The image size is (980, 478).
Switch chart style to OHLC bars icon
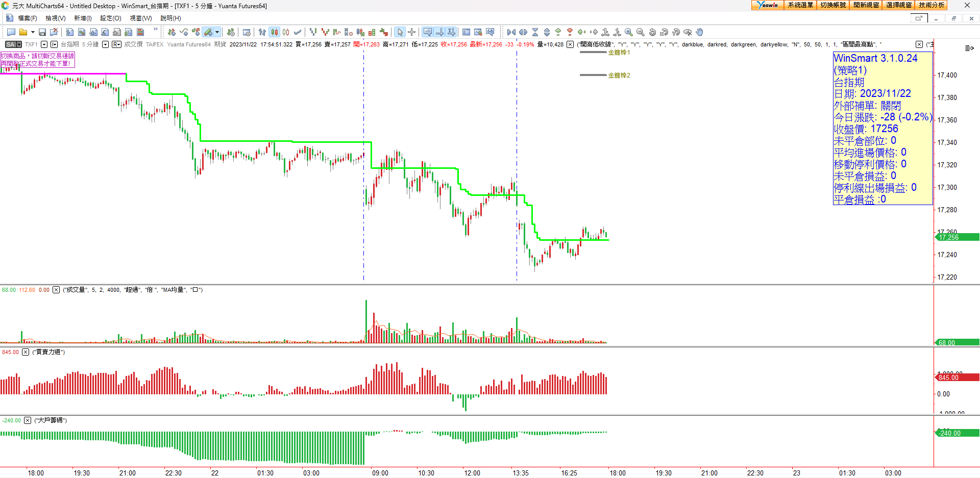262,32
